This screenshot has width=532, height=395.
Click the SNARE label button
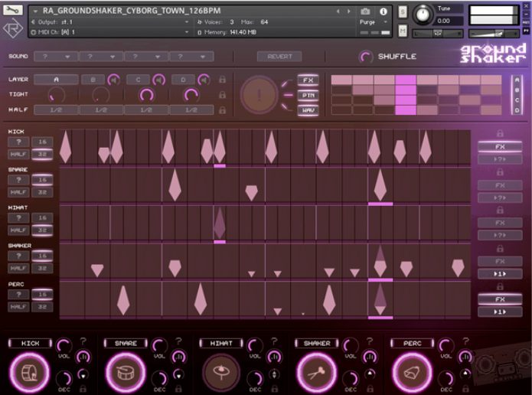[126, 343]
